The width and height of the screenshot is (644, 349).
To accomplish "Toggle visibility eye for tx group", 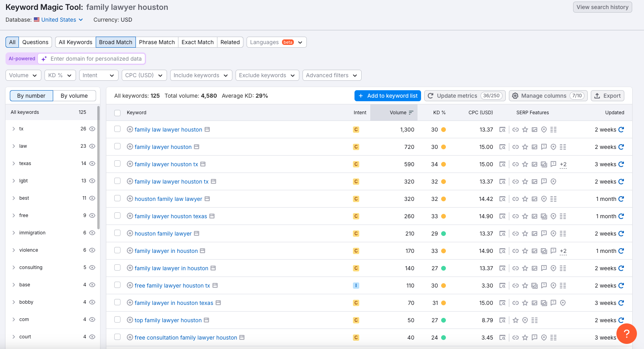I will tap(92, 129).
